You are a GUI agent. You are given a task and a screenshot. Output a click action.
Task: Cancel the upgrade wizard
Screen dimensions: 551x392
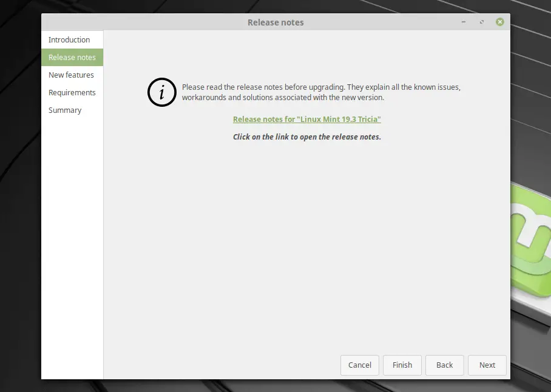(359, 365)
